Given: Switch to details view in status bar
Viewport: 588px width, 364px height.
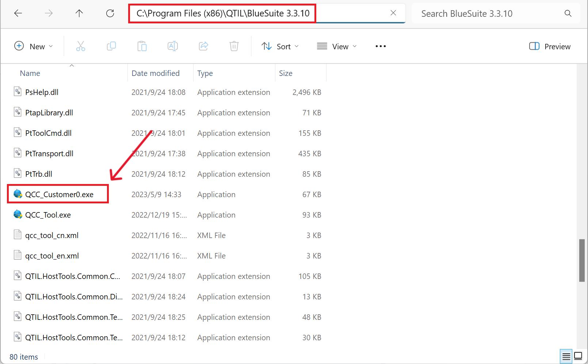Looking at the screenshot, I should pyautogui.click(x=566, y=356).
